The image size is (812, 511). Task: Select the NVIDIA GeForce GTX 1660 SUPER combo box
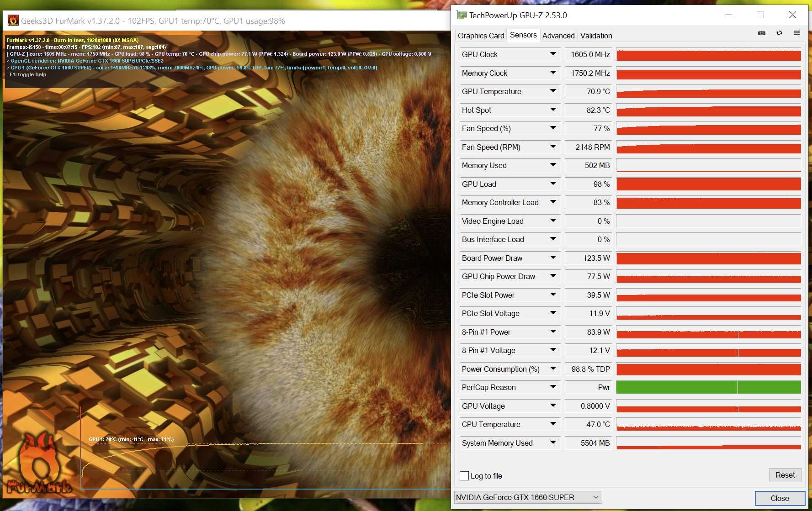point(528,497)
